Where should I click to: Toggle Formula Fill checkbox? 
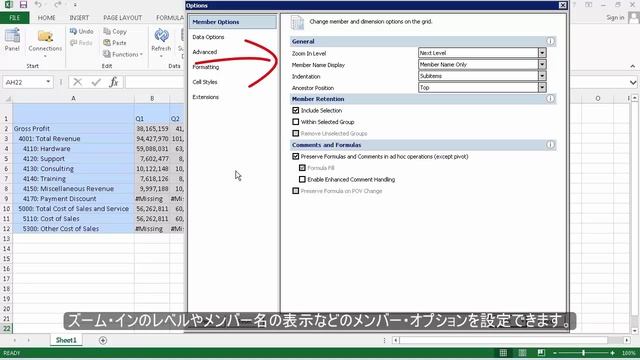[x=302, y=168]
